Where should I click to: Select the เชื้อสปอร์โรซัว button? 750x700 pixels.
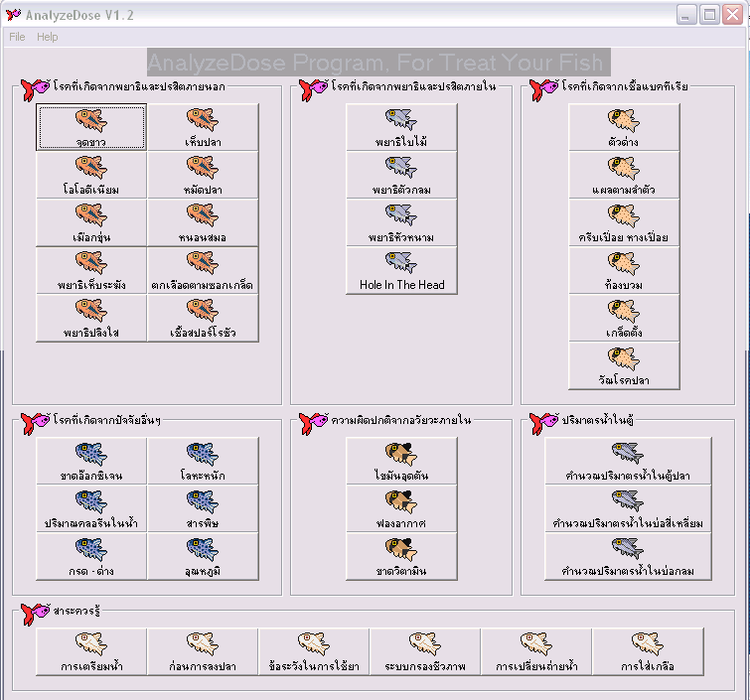point(203,318)
